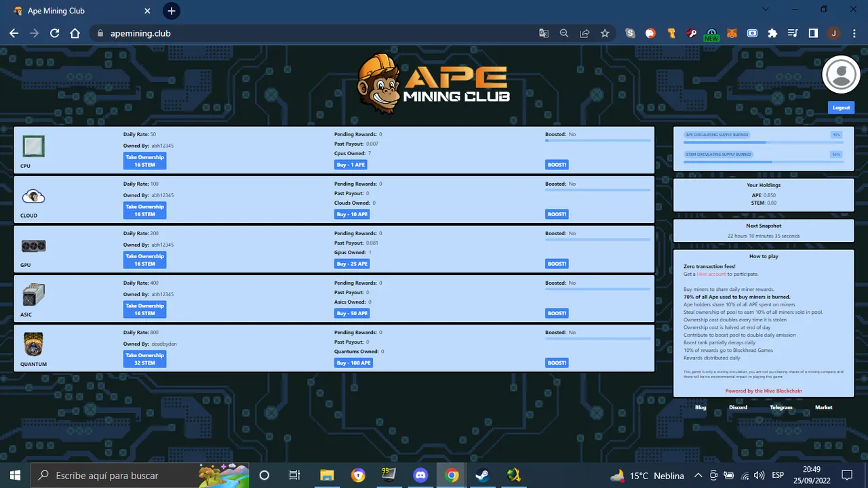The width and height of the screenshot is (868, 488).
Task: Boost the ASIC pool
Action: pos(557,313)
